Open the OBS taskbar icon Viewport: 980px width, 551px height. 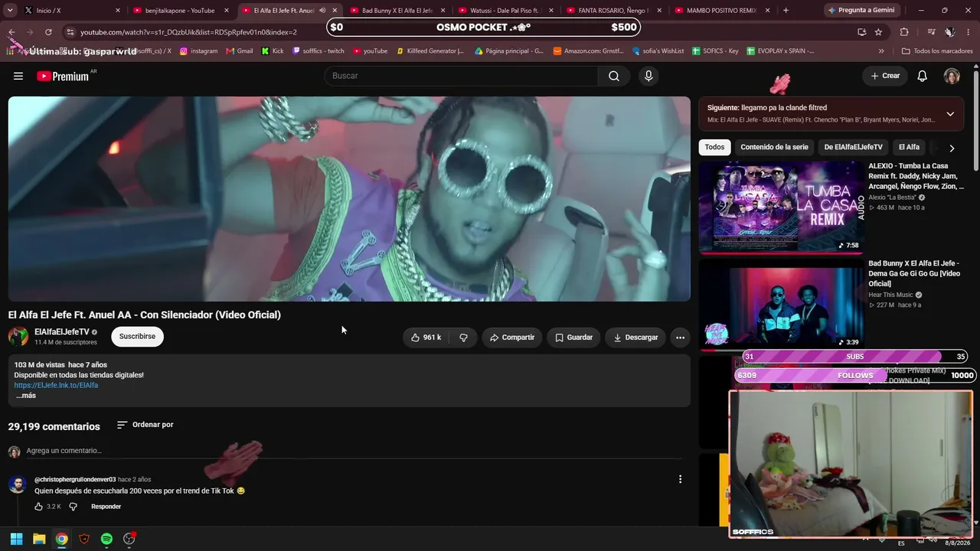(x=129, y=539)
